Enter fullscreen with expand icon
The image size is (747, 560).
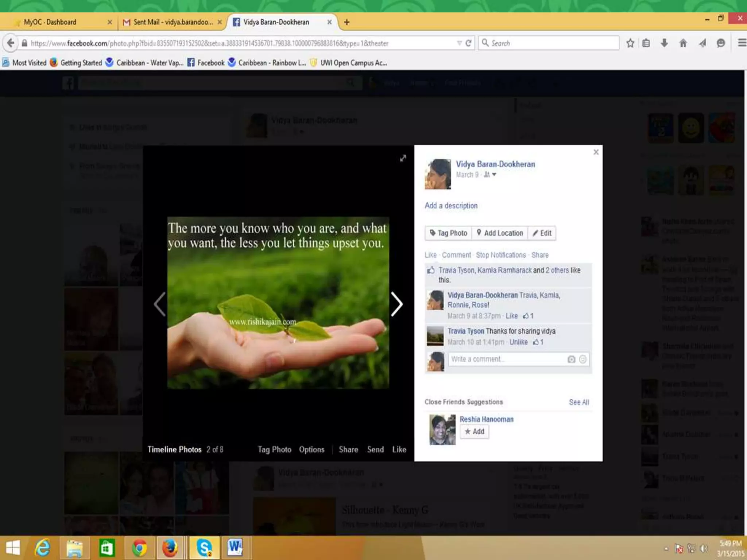tap(403, 158)
